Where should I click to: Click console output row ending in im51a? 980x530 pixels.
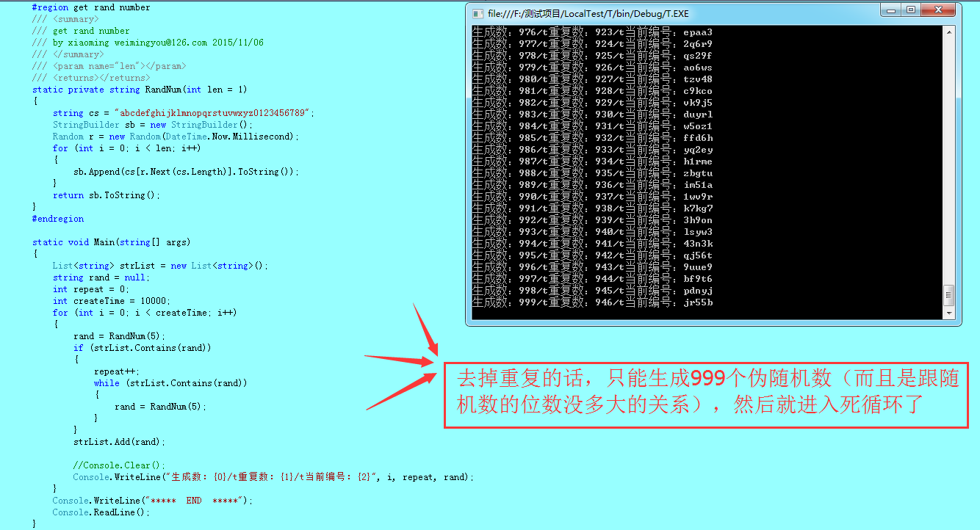point(592,185)
